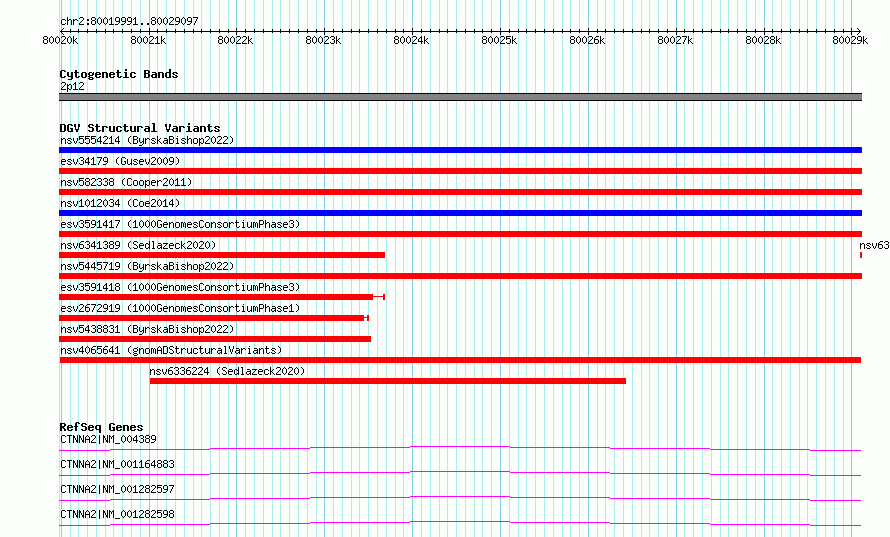Click the chr2:80019991..80029097 coordinate label
Viewport: 890px width, 537px height.
pyautogui.click(x=129, y=21)
